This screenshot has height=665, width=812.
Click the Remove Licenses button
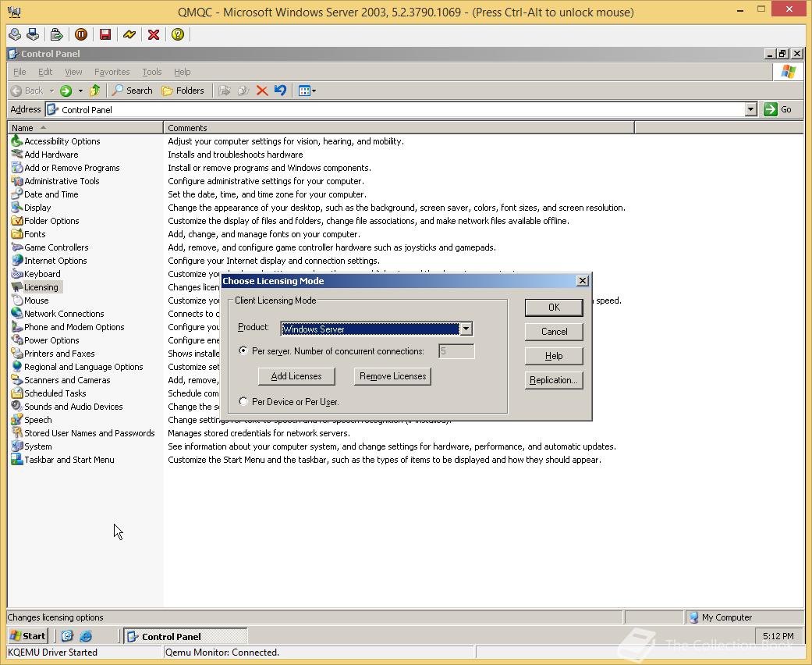(x=392, y=376)
